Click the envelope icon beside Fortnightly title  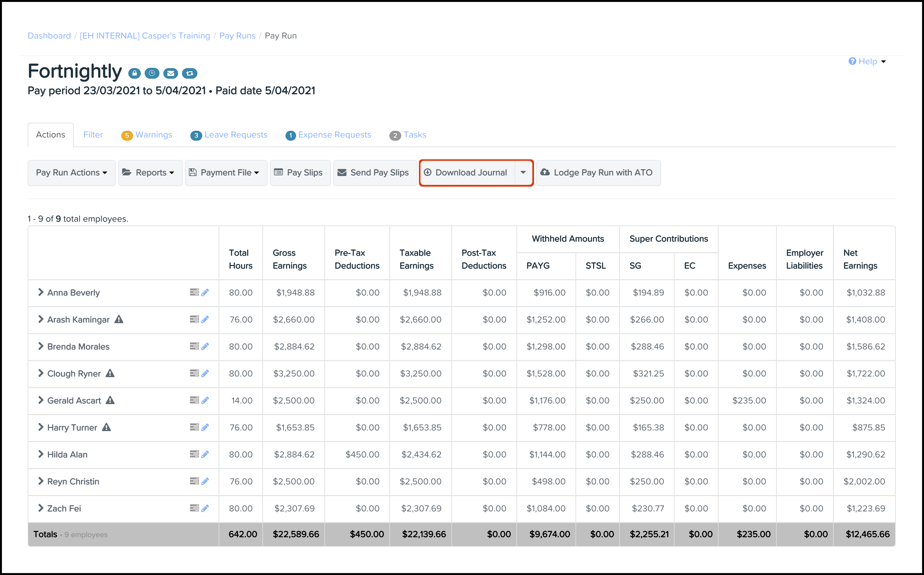pyautogui.click(x=170, y=73)
